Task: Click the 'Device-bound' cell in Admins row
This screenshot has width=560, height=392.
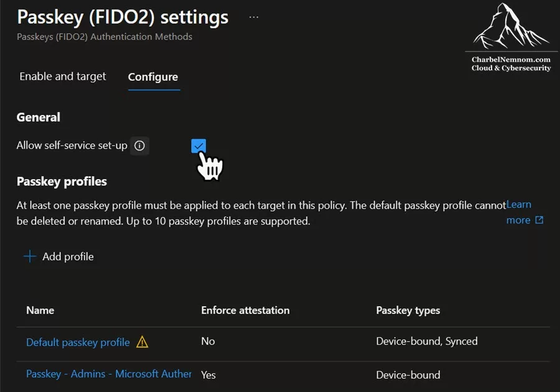Action: tap(408, 375)
